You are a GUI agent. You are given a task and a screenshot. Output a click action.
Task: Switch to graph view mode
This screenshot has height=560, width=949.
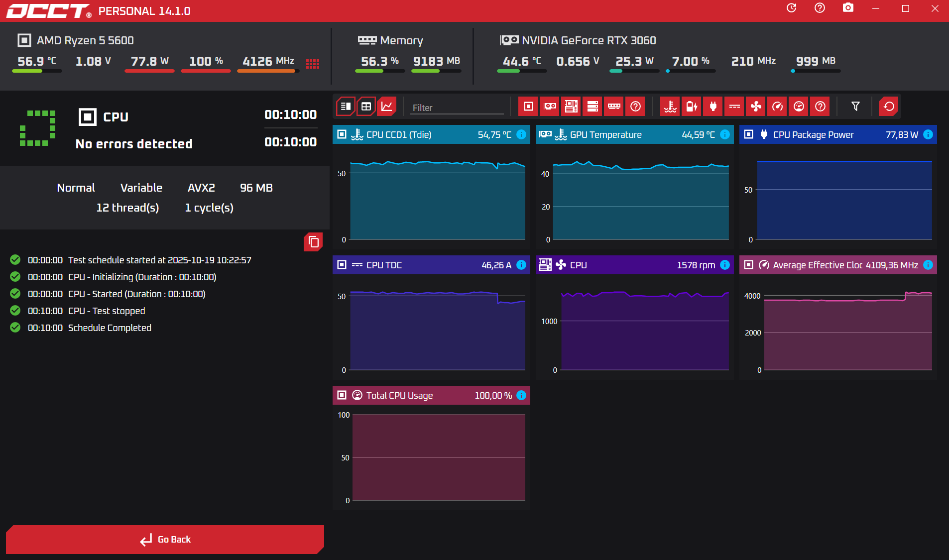tap(387, 107)
